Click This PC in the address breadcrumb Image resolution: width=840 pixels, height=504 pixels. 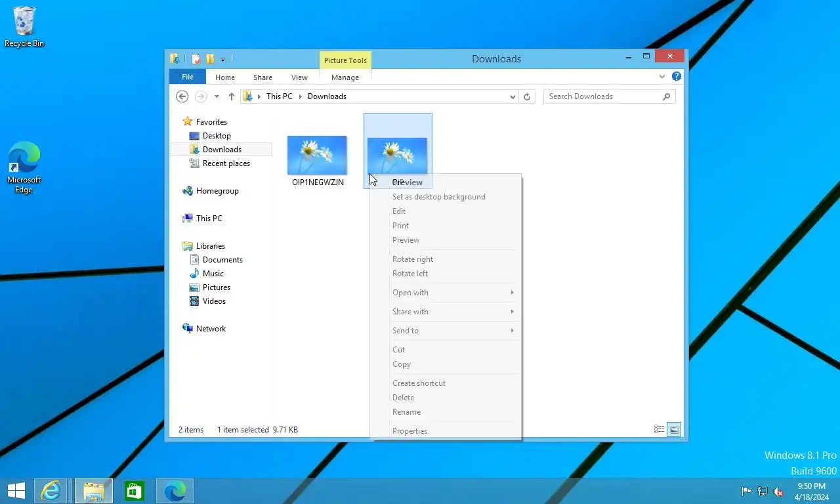[x=280, y=96]
